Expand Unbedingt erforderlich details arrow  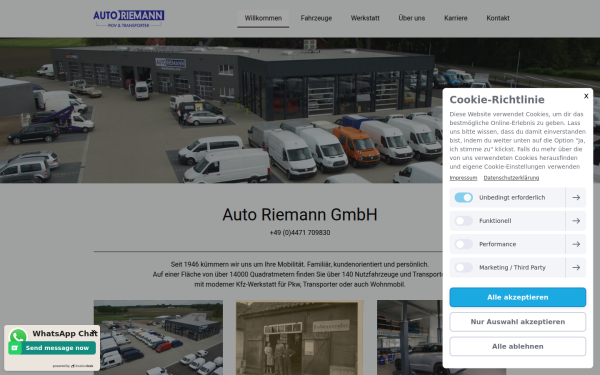point(576,197)
